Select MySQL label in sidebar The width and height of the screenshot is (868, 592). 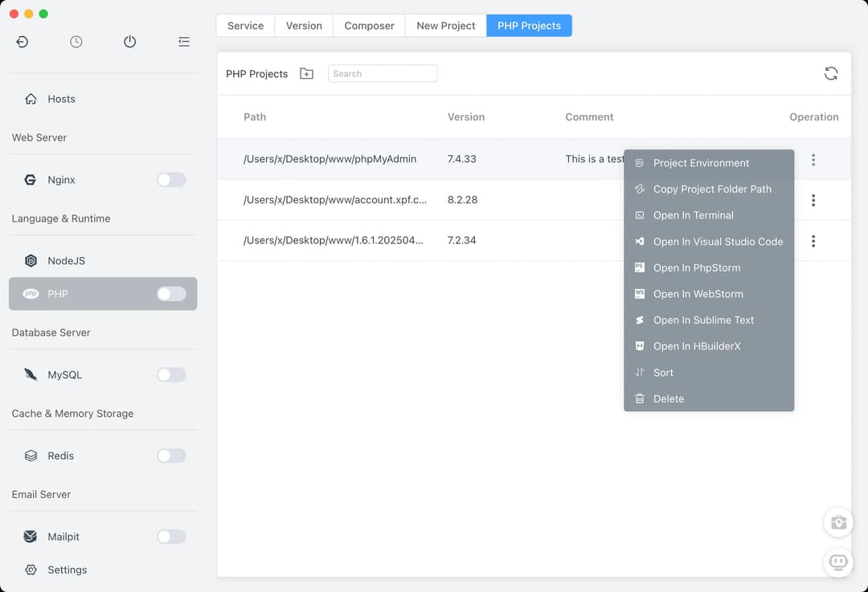pos(65,374)
